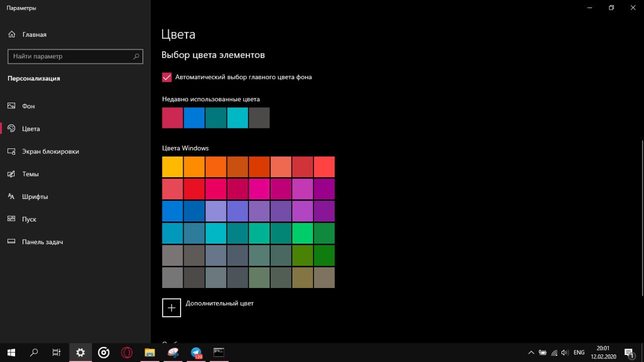Pick the crimson swatch in recently used colors
644x362 pixels.
pos(173,118)
